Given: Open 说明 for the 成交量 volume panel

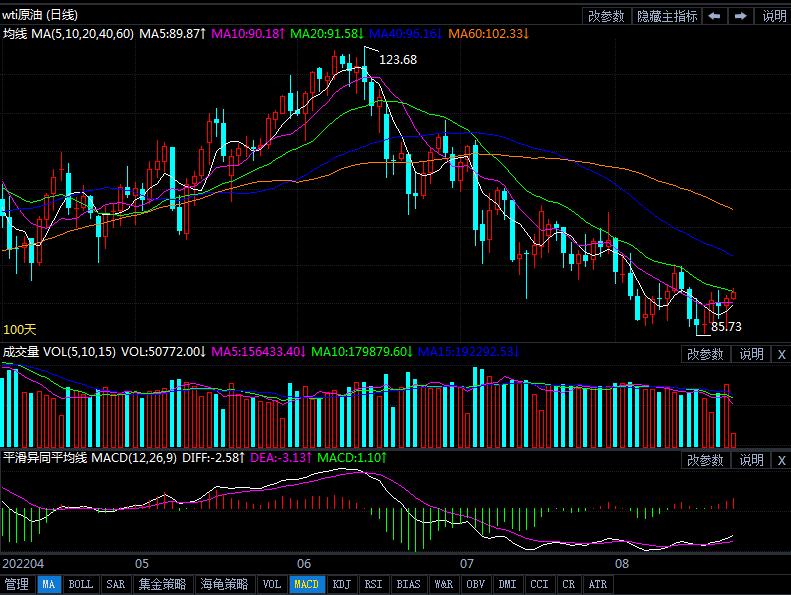Looking at the screenshot, I should click(751, 354).
